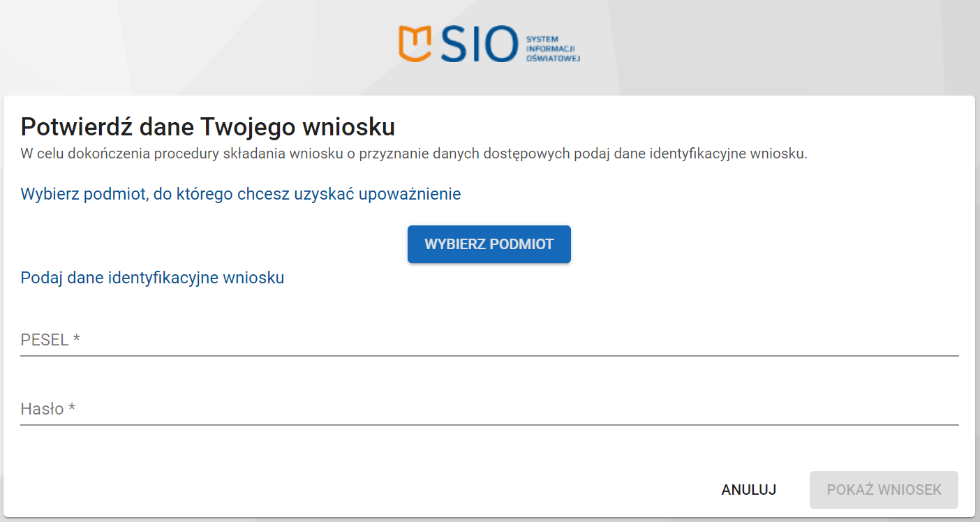Image resolution: width=980 pixels, height=522 pixels.
Task: Select the heading Potwierdź dane Twojego wniosku
Action: coord(207,127)
